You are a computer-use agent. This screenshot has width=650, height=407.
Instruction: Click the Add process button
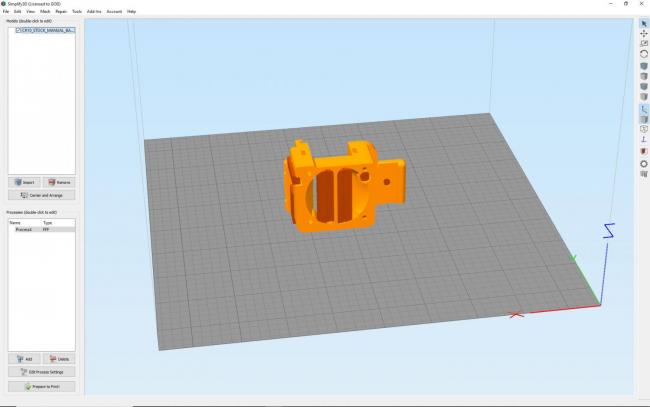coord(24,359)
